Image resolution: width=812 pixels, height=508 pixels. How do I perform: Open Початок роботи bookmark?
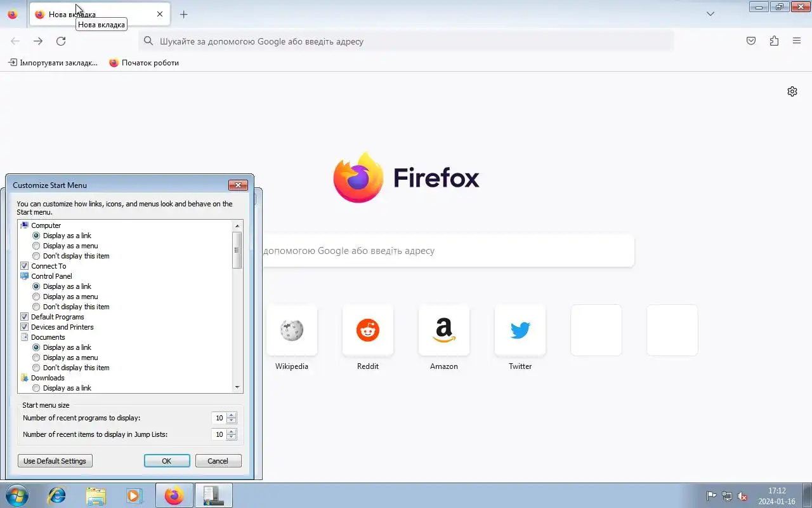click(144, 63)
